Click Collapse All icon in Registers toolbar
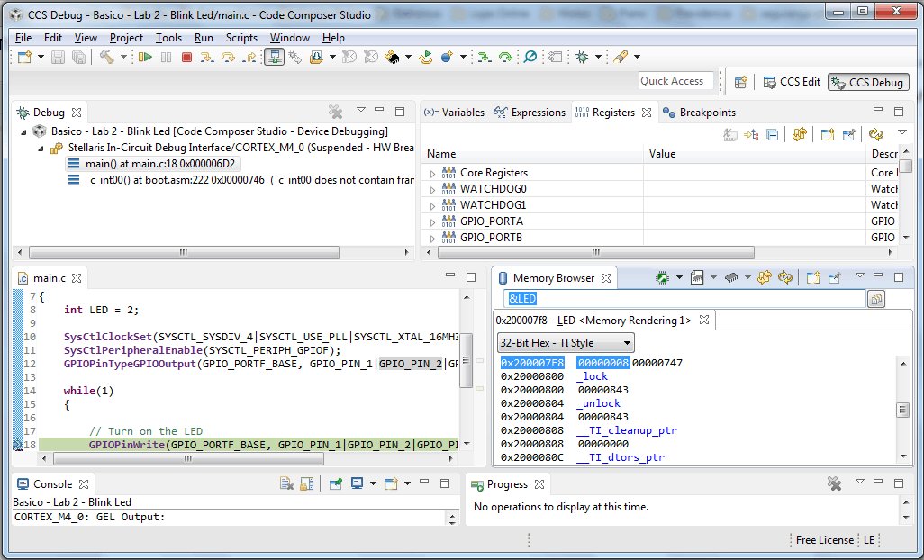Viewport: 924px width, 560px height. [x=772, y=135]
